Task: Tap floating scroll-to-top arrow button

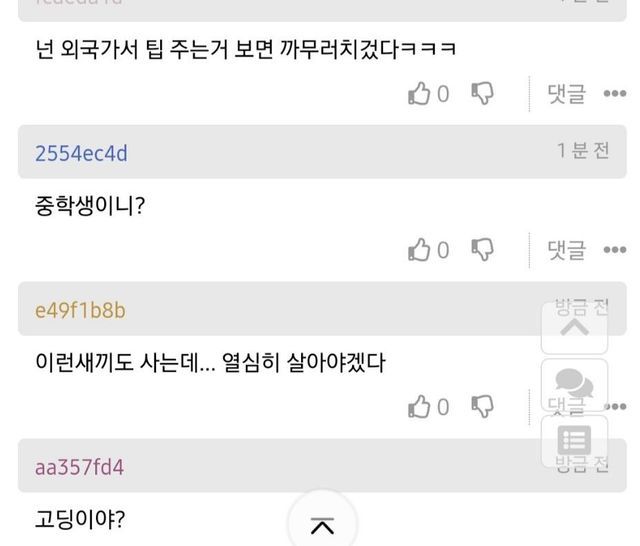Action: click(574, 326)
